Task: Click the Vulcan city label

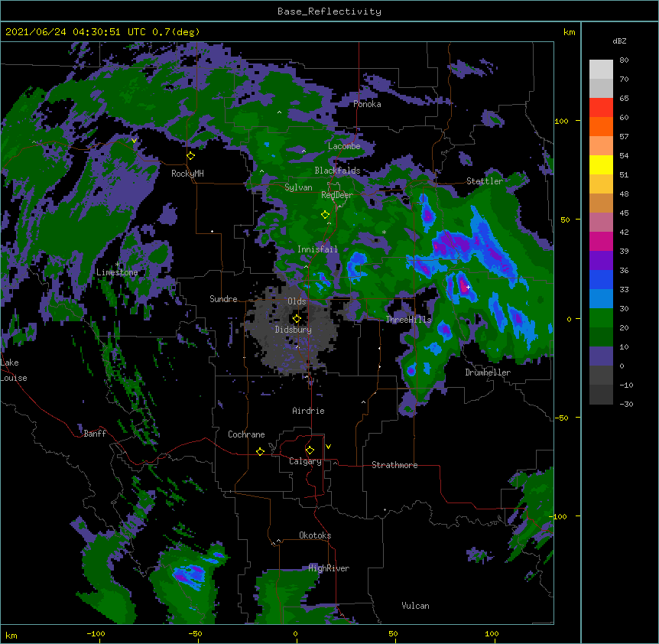Action: [415, 606]
